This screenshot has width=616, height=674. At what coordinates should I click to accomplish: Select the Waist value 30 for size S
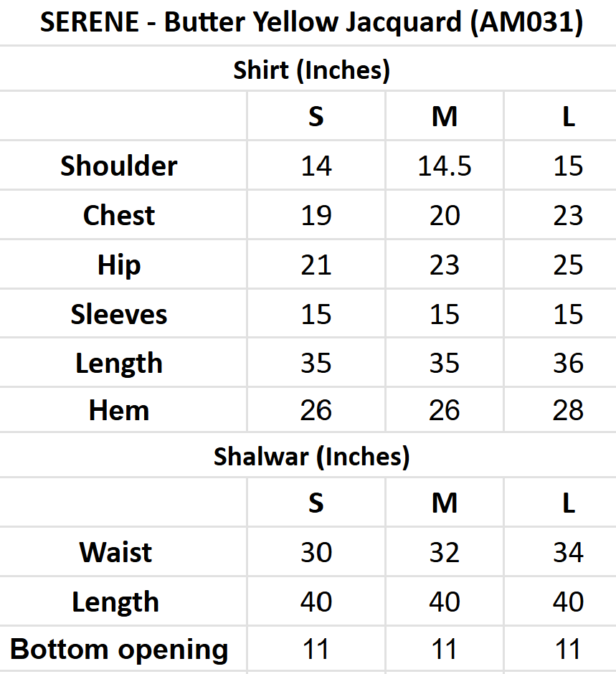316,553
